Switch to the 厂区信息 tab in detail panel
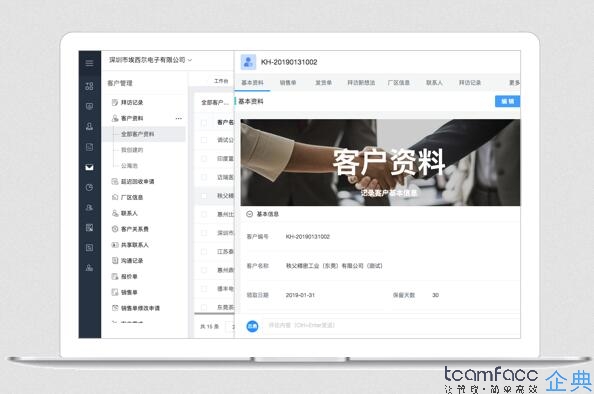The height and width of the screenshot is (394, 594). click(x=399, y=83)
